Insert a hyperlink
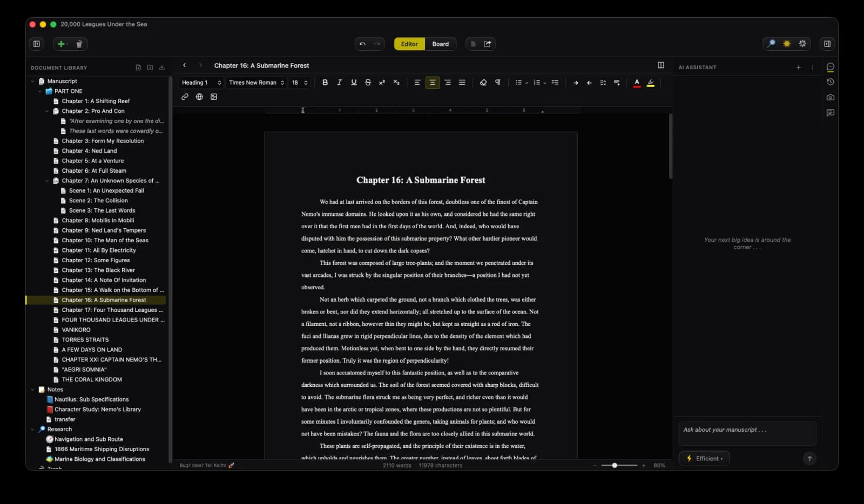Screen dimensions: 864x504 [185, 97]
